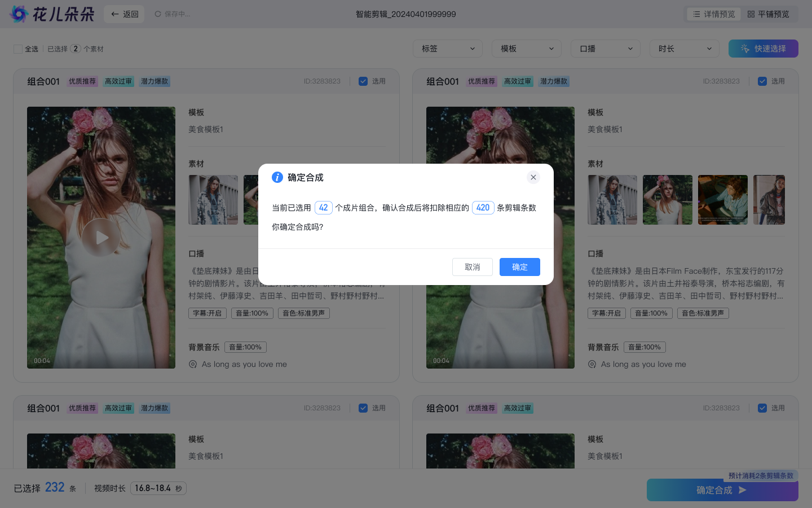Click the music icon beside As long as you love me
The image size is (812, 508).
(x=193, y=365)
